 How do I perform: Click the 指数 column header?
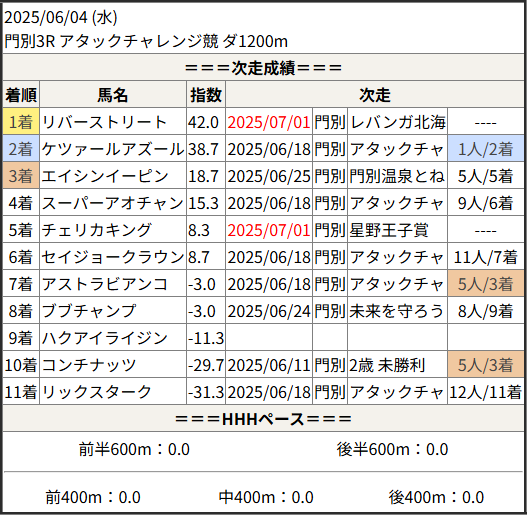[x=206, y=95]
